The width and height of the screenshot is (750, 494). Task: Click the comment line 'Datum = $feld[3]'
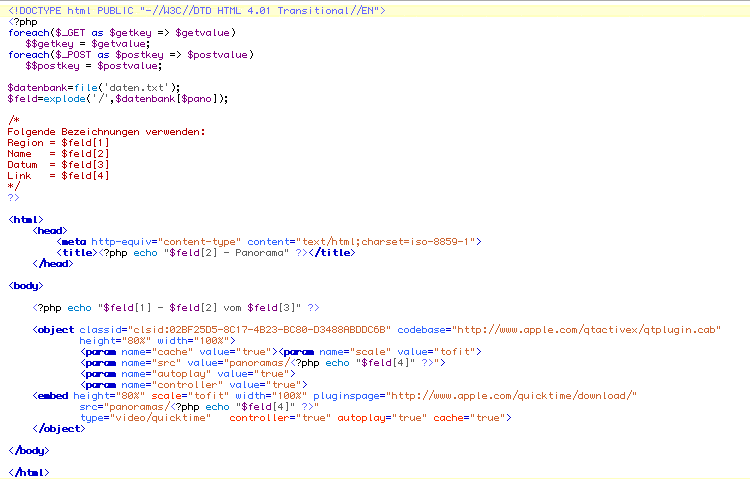click(x=58, y=165)
